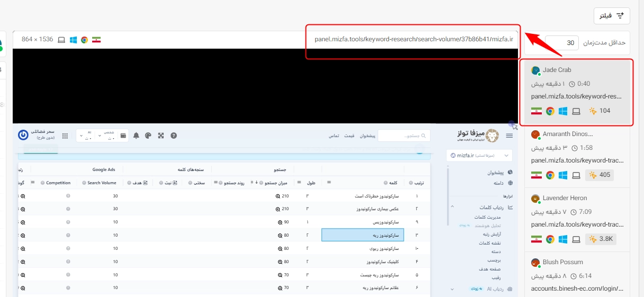This screenshot has height=297, width=644.
Task: Click the Mizfa Tools lion logo
Action: coord(492,136)
